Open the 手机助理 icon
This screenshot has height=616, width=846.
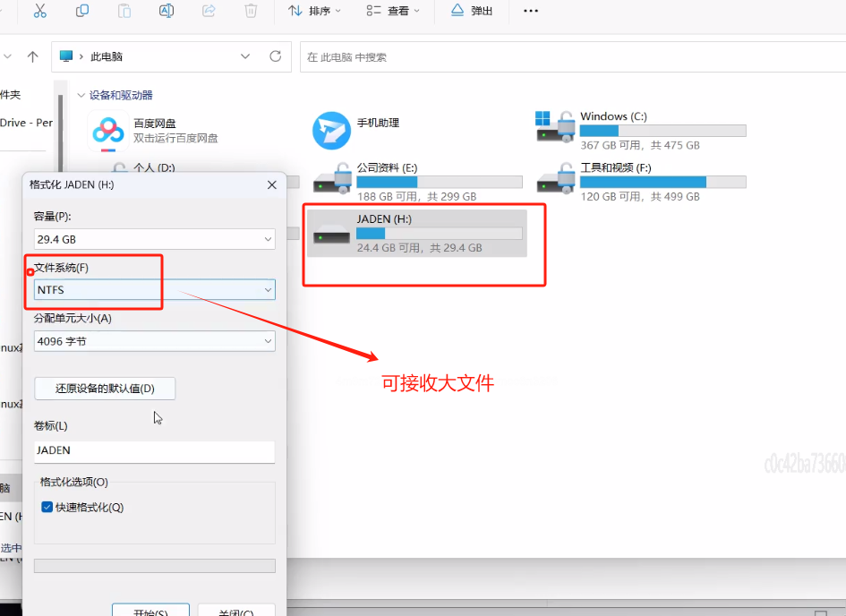click(x=332, y=131)
